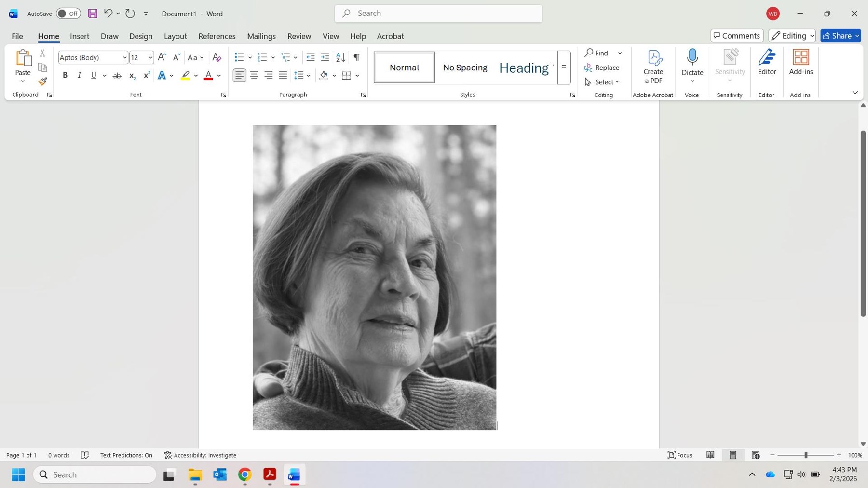Screen dimensions: 868x488
Task: Apply the No Spacing style
Action: 464,67
